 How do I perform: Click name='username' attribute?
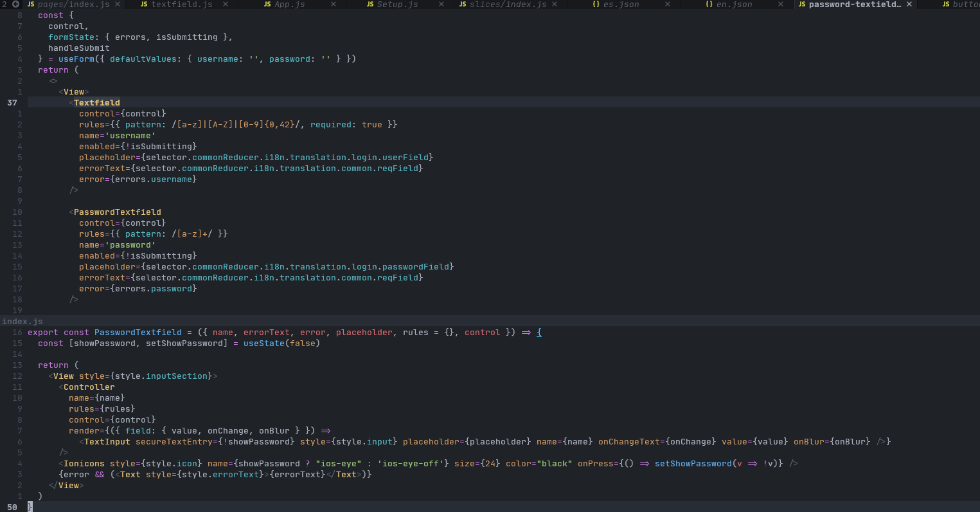click(x=118, y=135)
